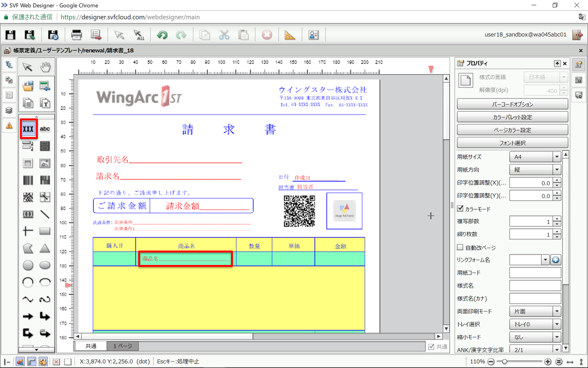588x368 pixels.
Task: Click the ページカラー設定 button
Action: 512,130
